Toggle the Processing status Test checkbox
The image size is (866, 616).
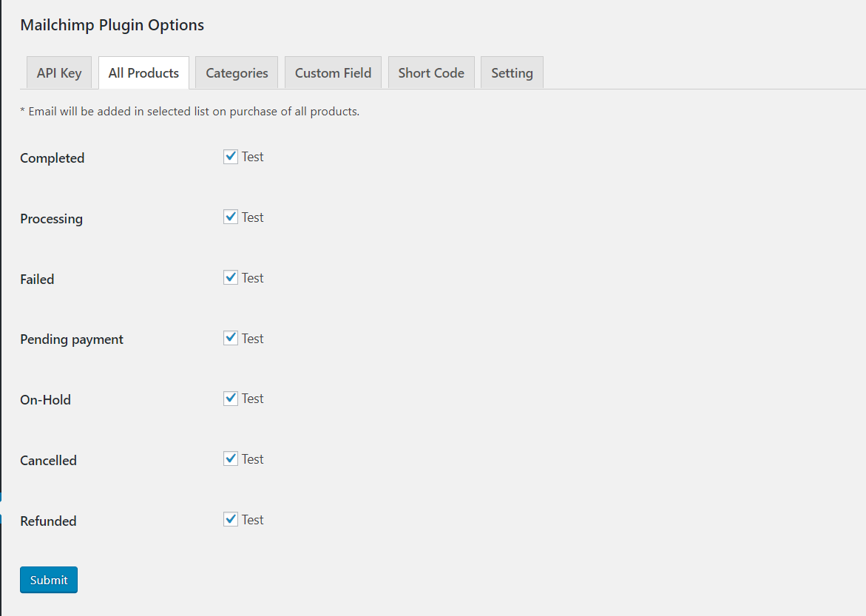pos(231,217)
